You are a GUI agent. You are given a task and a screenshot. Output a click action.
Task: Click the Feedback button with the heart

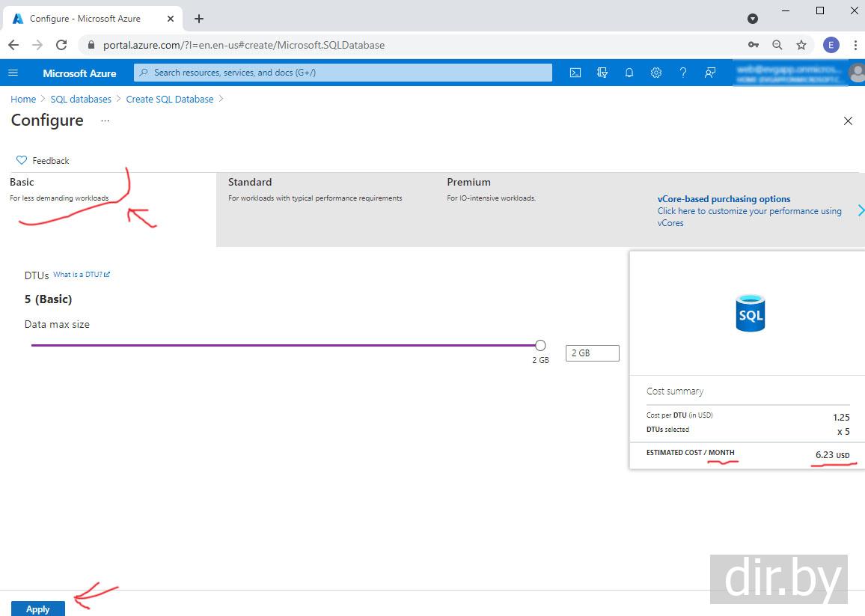[x=43, y=161]
